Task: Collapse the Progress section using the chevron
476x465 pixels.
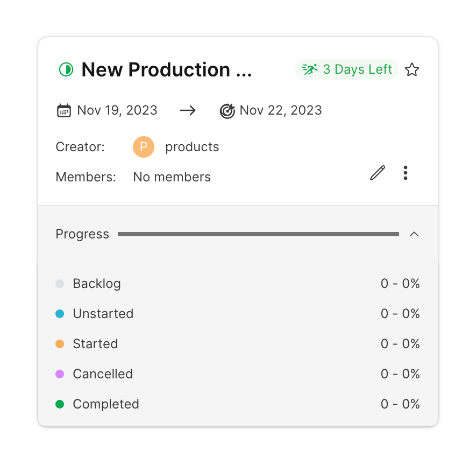Action: (x=414, y=234)
